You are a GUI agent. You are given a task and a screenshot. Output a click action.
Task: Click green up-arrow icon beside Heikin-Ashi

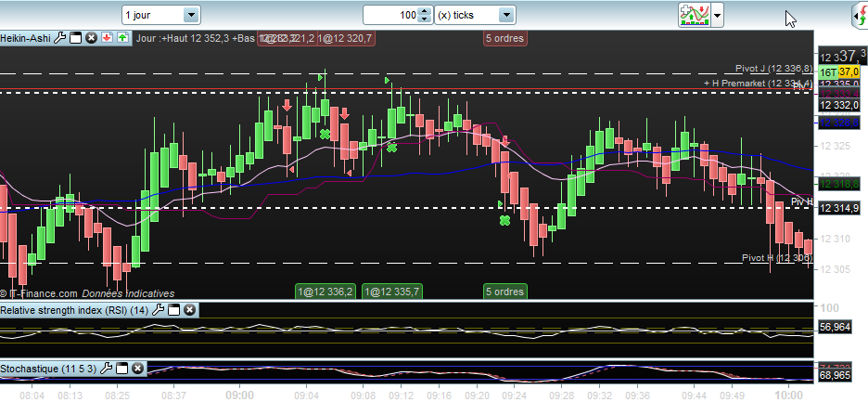(122, 38)
